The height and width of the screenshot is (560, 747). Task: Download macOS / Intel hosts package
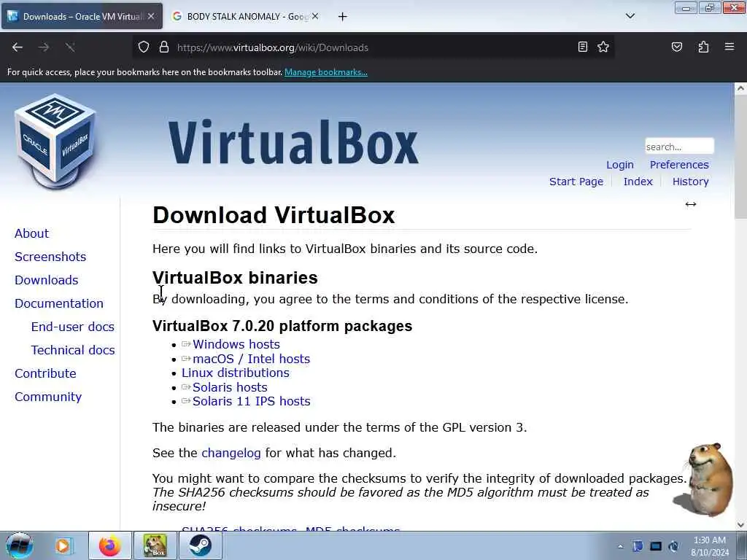[x=251, y=359]
